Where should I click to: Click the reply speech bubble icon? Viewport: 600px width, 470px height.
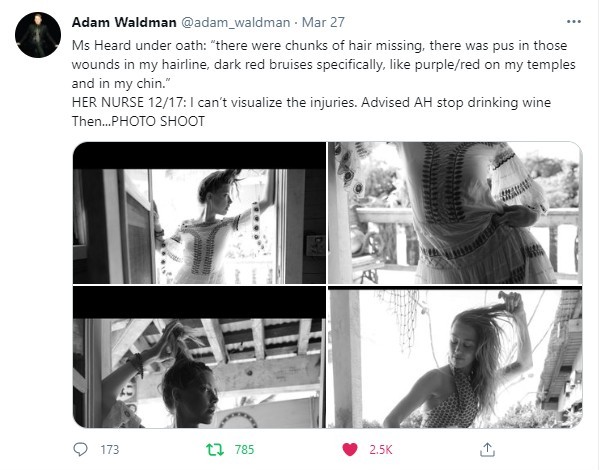[80, 449]
